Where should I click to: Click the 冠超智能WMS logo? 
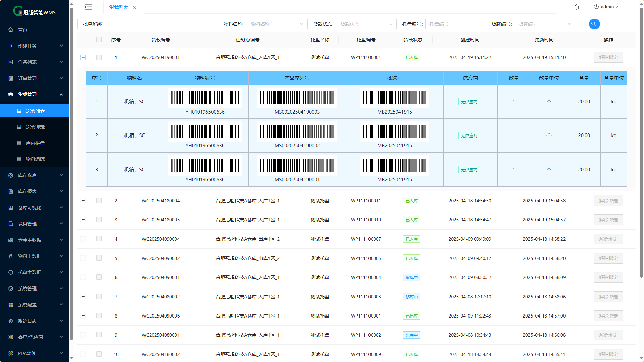pyautogui.click(x=34, y=11)
